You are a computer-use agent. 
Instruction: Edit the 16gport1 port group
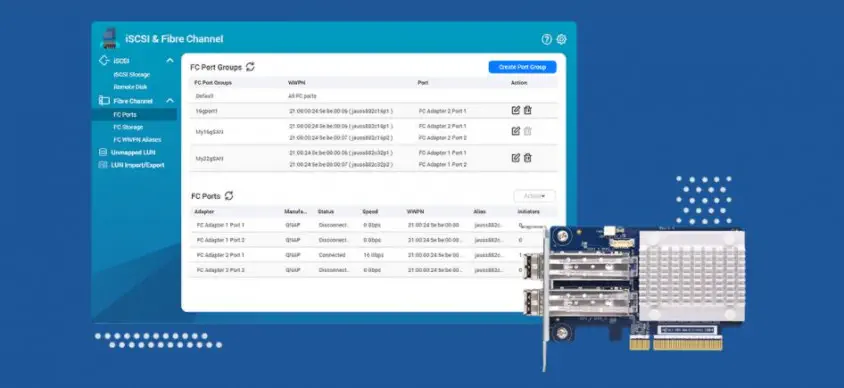pyautogui.click(x=516, y=110)
